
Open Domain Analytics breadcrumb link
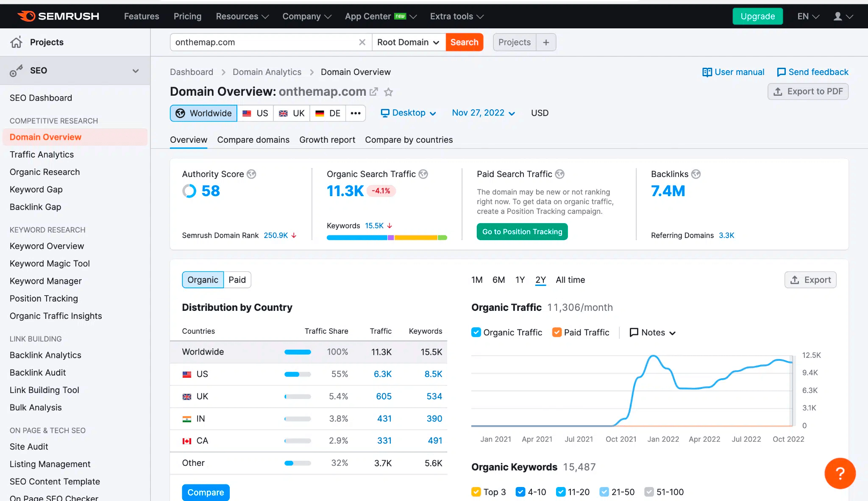pyautogui.click(x=267, y=72)
